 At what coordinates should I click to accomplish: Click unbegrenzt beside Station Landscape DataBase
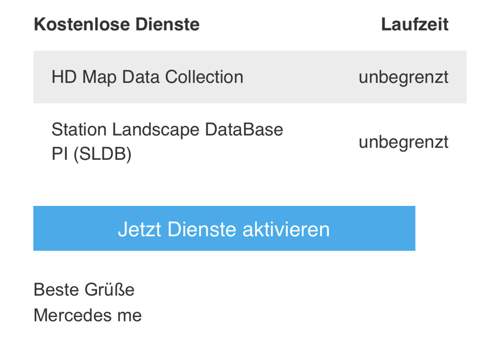403,142
